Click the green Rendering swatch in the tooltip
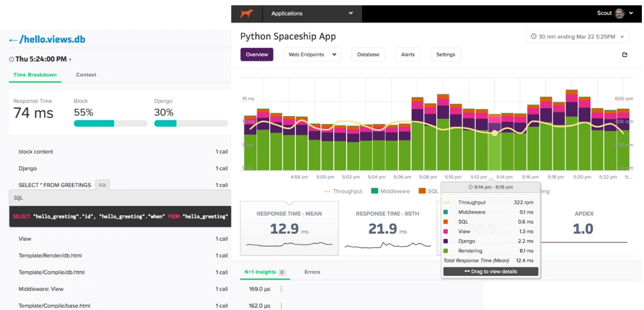Screen dimensions: 644x310 [446, 251]
